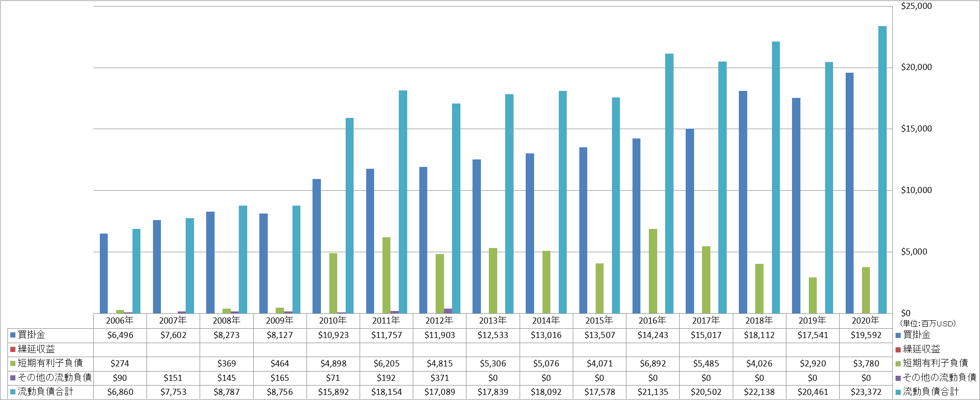Click the 2011年 column header
Viewport: 980px width, 400px height.
click(x=386, y=321)
